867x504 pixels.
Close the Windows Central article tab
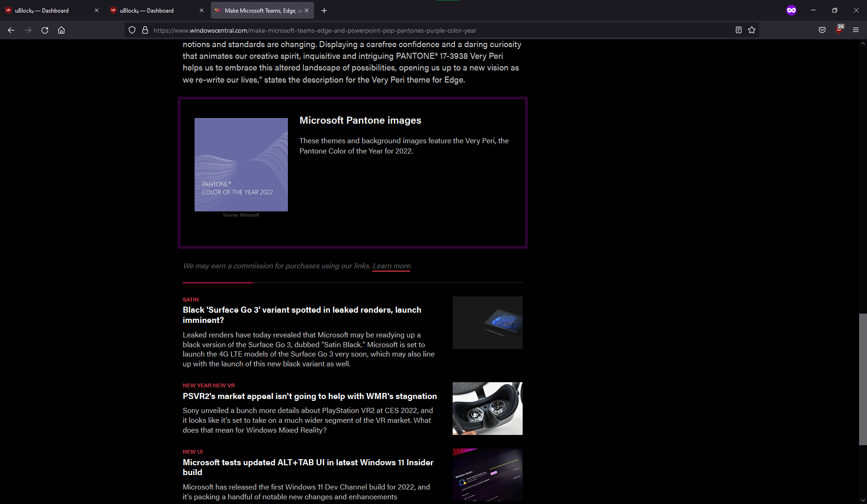pyautogui.click(x=307, y=10)
